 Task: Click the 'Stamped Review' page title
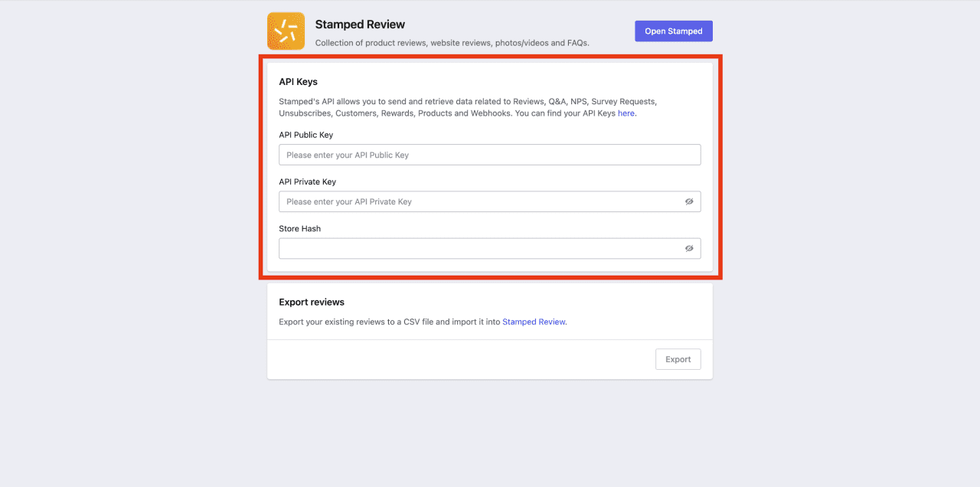[361, 25]
